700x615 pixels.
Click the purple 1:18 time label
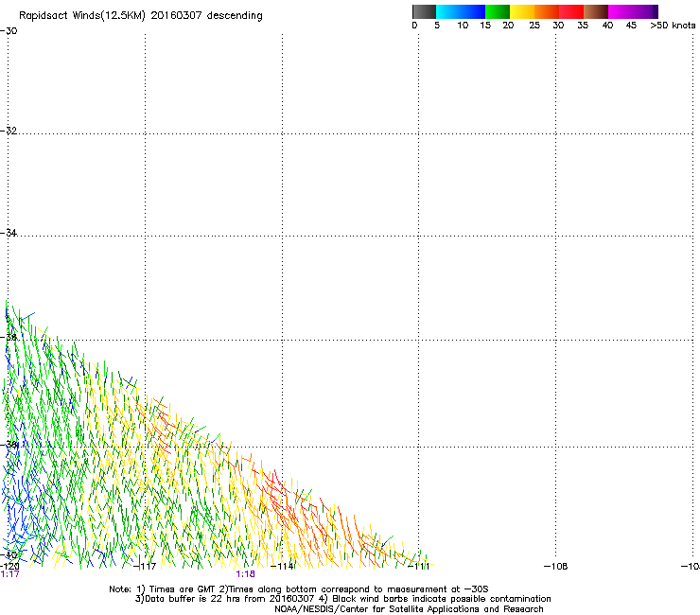tap(246, 574)
